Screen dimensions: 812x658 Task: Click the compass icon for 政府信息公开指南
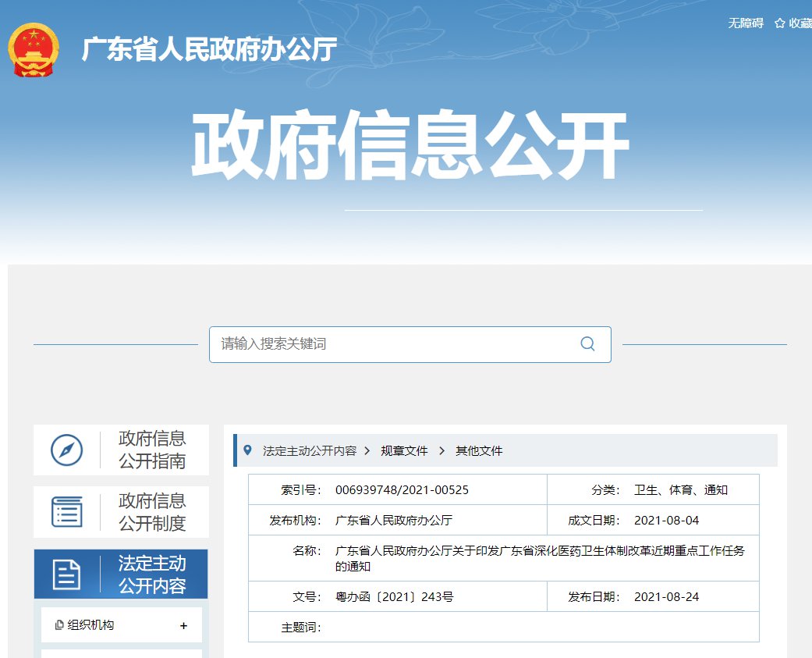(x=66, y=450)
